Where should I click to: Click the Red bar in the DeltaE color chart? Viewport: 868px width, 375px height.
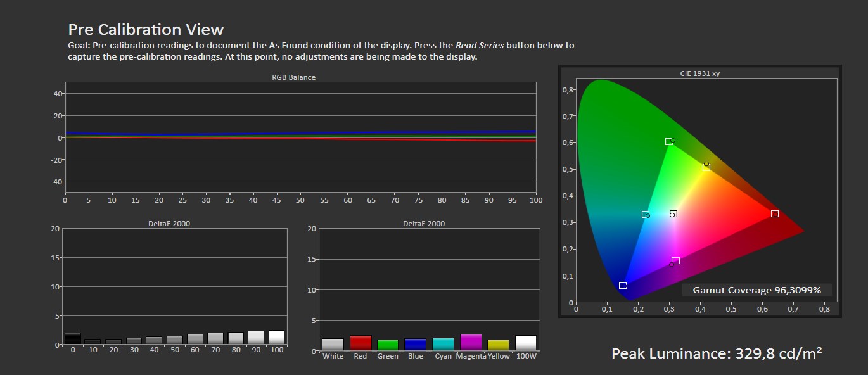[x=361, y=343]
